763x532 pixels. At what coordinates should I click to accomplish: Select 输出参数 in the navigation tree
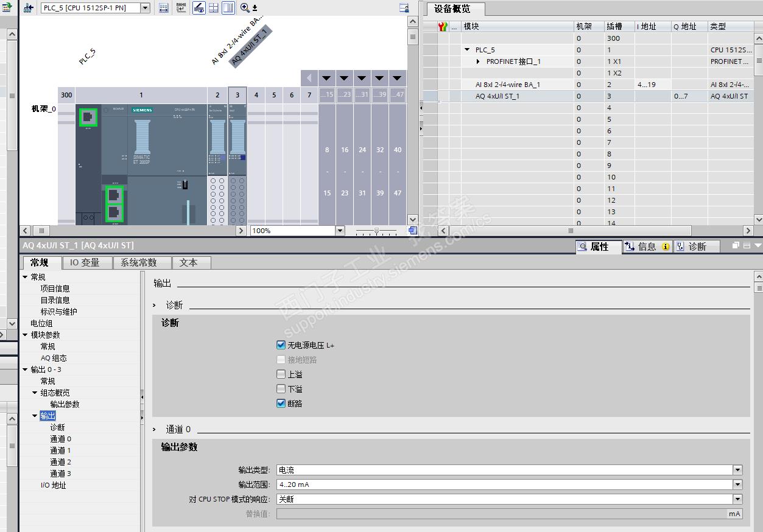[x=65, y=404]
